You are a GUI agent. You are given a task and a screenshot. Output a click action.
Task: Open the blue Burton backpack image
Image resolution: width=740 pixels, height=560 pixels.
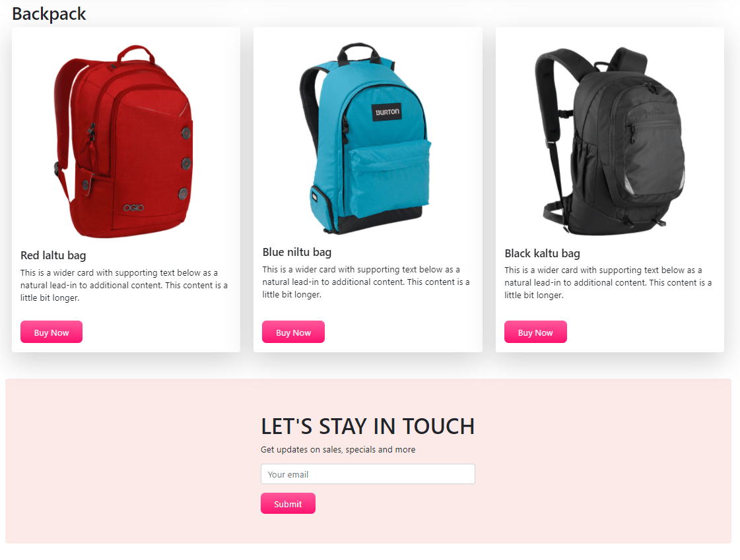point(366,139)
